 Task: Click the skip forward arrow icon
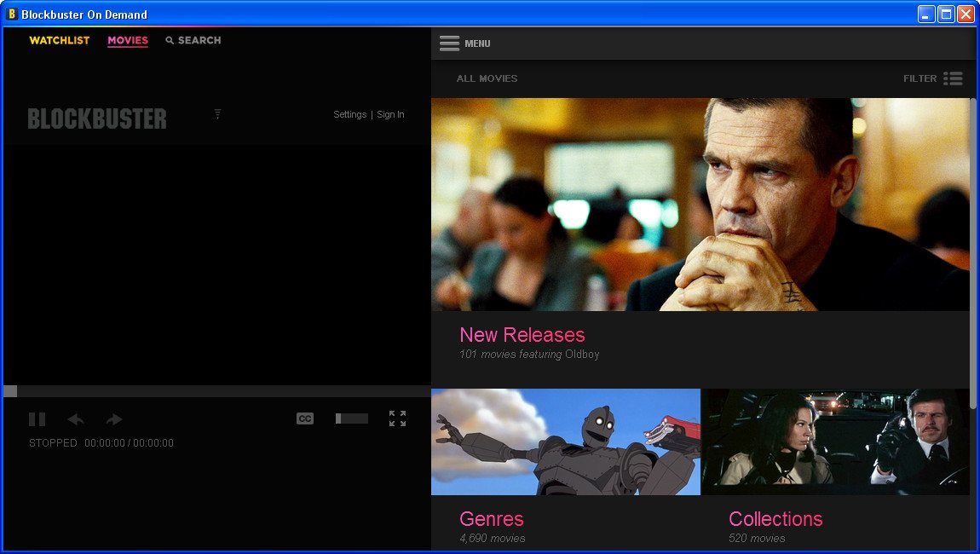(x=114, y=419)
